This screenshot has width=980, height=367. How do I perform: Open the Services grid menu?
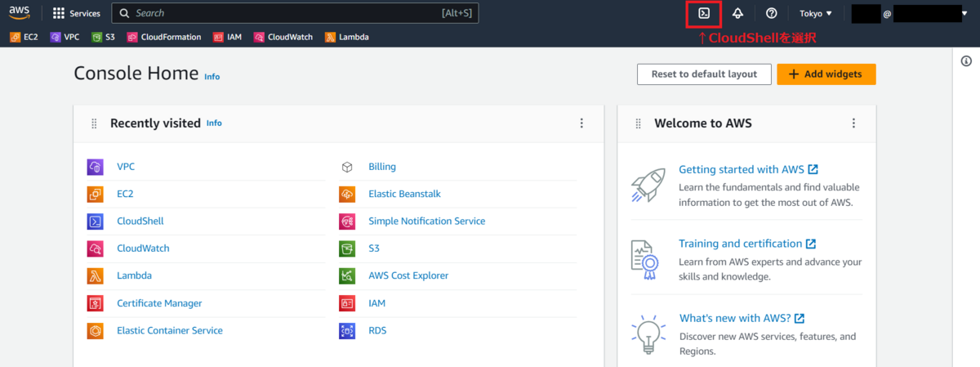[77, 14]
